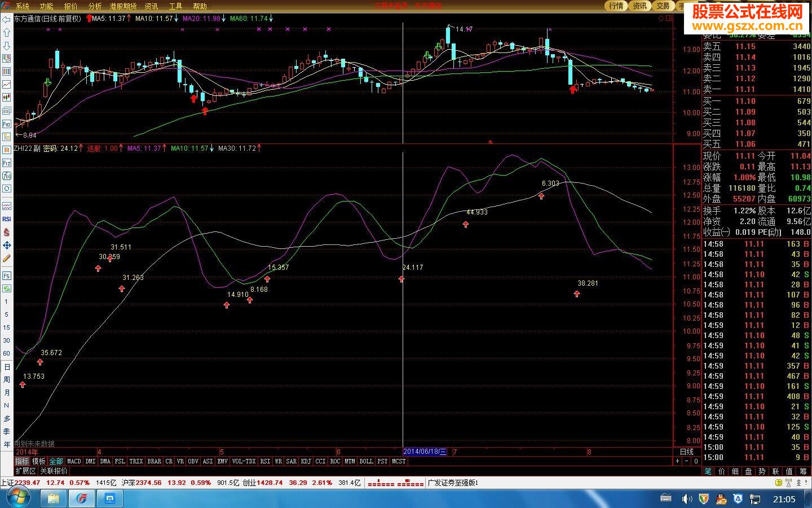Switch to 5-minute period

click(7, 315)
